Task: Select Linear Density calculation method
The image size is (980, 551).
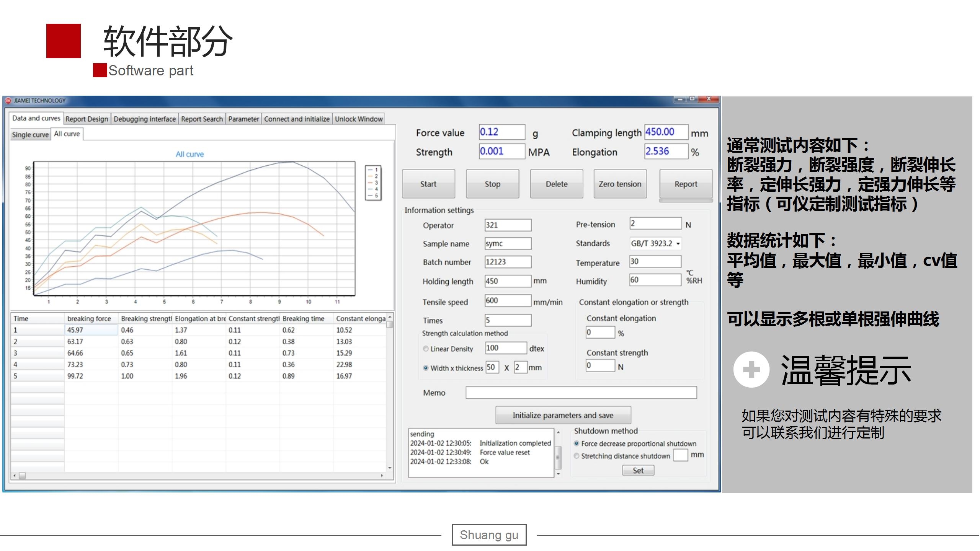Action: (x=426, y=349)
